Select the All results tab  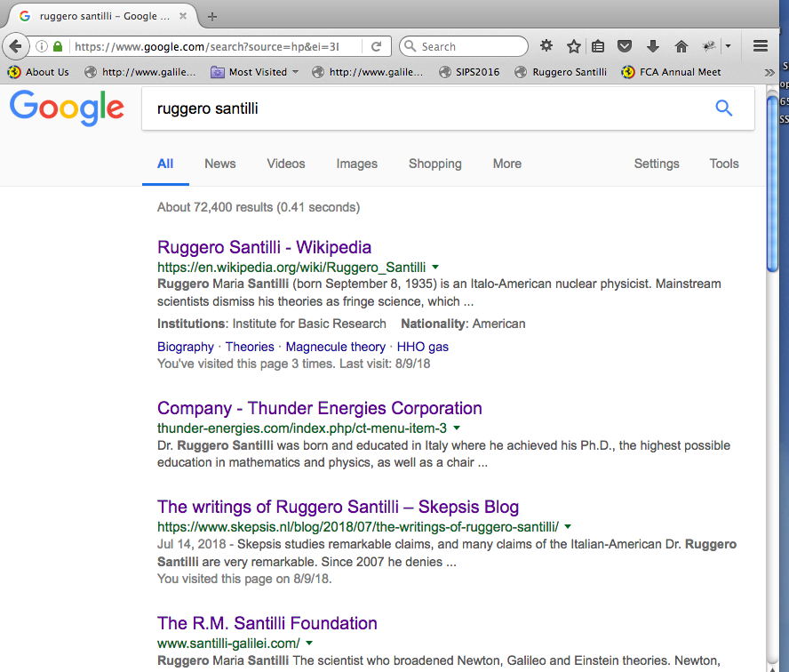click(165, 164)
